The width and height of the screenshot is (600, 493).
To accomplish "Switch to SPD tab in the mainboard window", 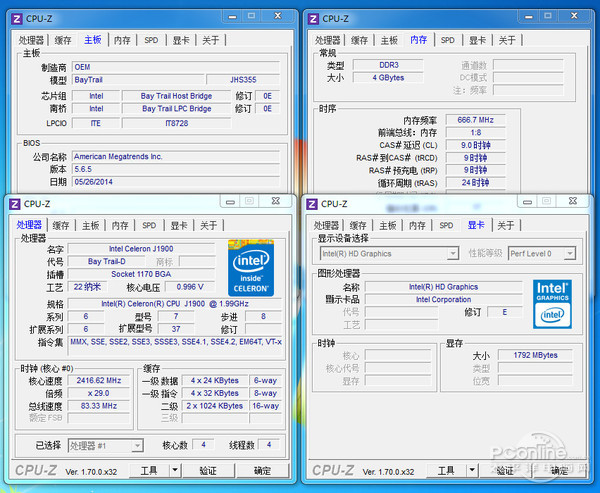I will click(x=151, y=40).
